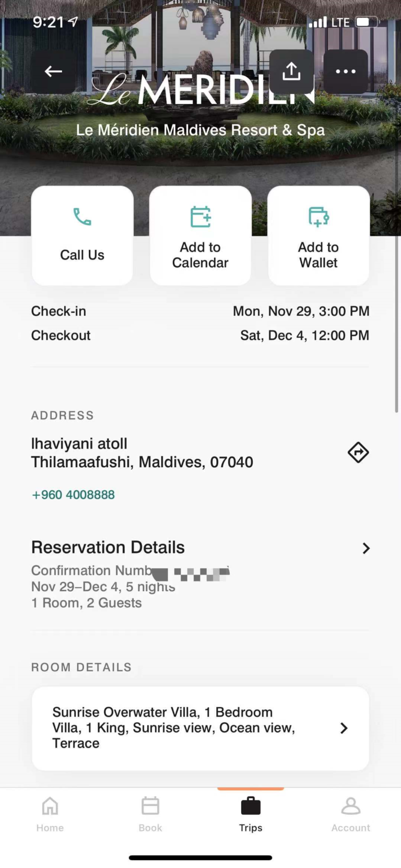Tap the Add to Calendar icon
Image resolution: width=401 pixels, height=868 pixels.
(x=200, y=217)
